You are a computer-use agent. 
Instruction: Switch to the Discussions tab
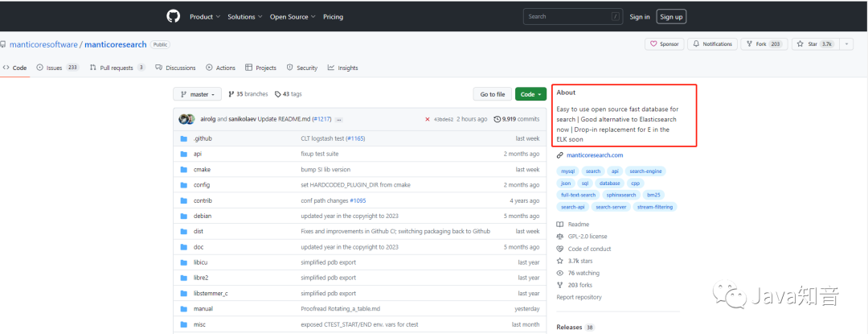point(175,68)
